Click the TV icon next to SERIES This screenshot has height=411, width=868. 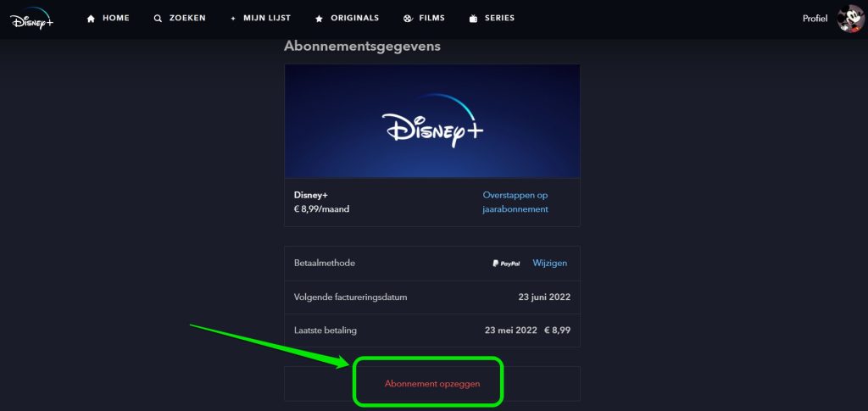[473, 19]
